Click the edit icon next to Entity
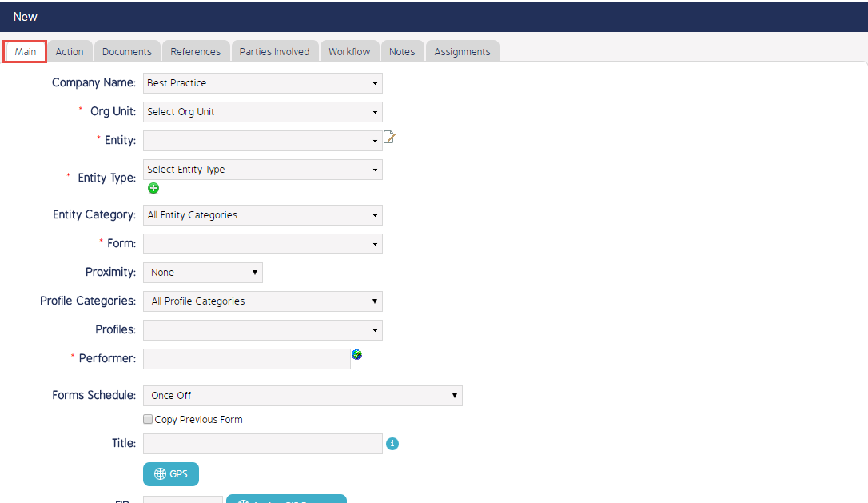This screenshot has width=868, height=503. click(x=389, y=138)
